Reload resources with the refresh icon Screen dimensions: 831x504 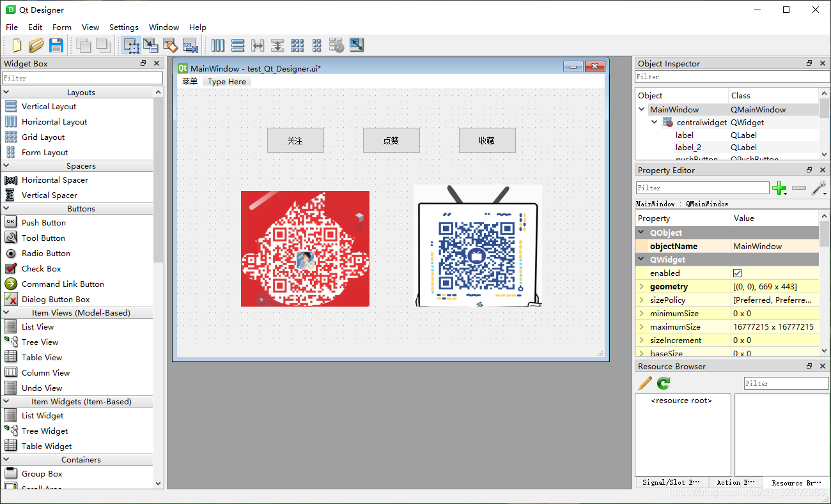(x=663, y=383)
